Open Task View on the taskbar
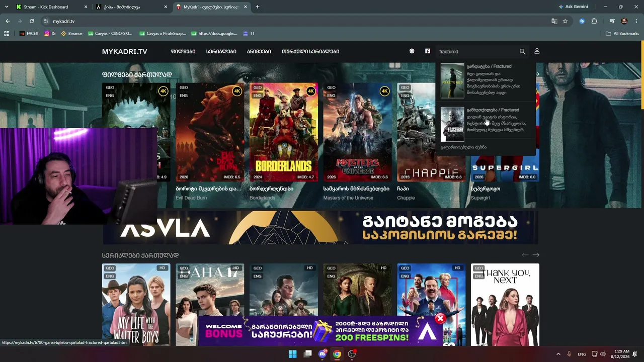 (307, 354)
